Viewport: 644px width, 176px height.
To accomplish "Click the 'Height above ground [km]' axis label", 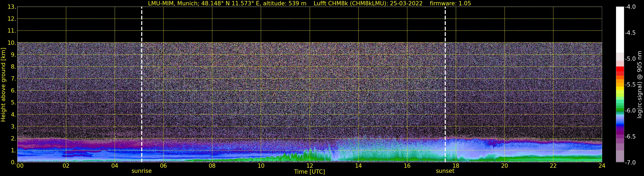I will [x=3, y=85].
